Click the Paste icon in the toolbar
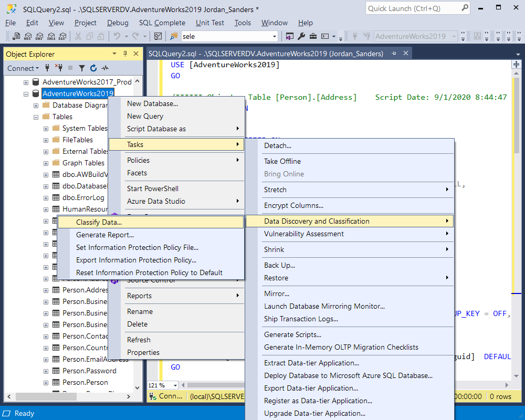Image resolution: width=525 pixels, height=420 pixels. click(x=101, y=36)
